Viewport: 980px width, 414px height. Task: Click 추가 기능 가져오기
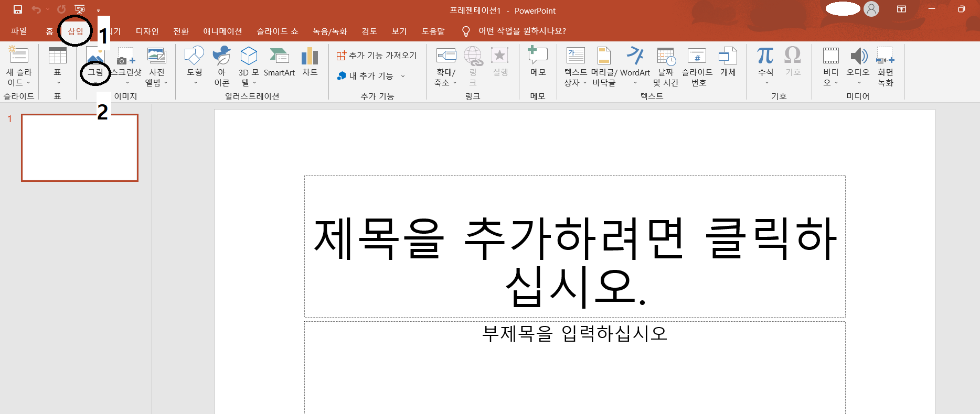[x=377, y=56]
